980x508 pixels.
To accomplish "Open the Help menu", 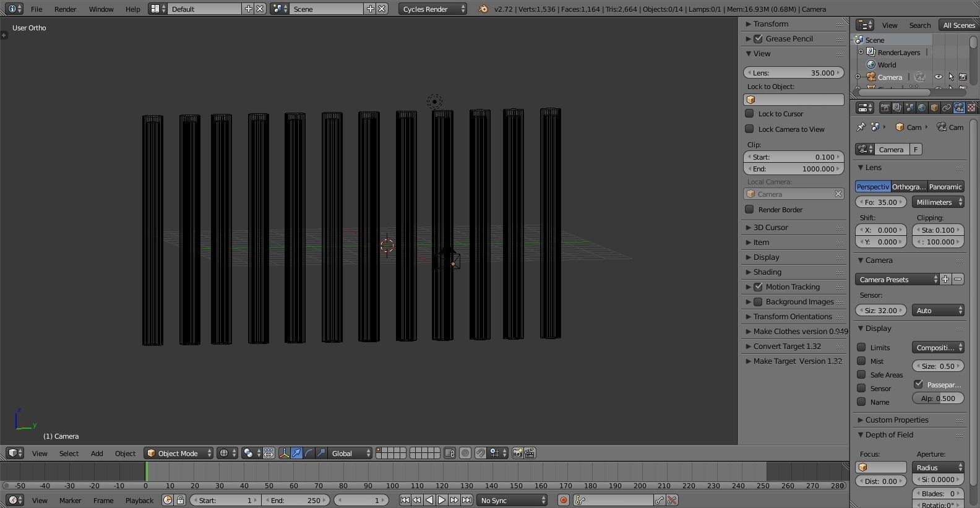I will pyautogui.click(x=132, y=9).
